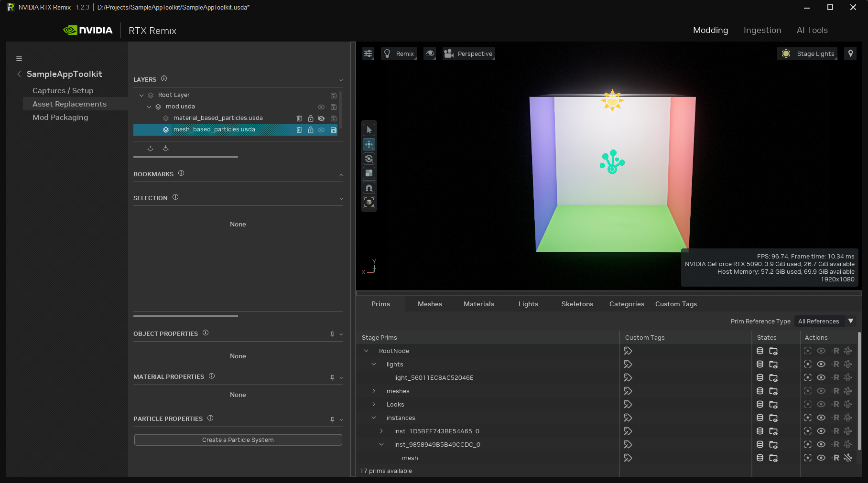The height and width of the screenshot is (483, 868).
Task: Select the Move tool in the viewport toolbar
Action: coord(369,144)
